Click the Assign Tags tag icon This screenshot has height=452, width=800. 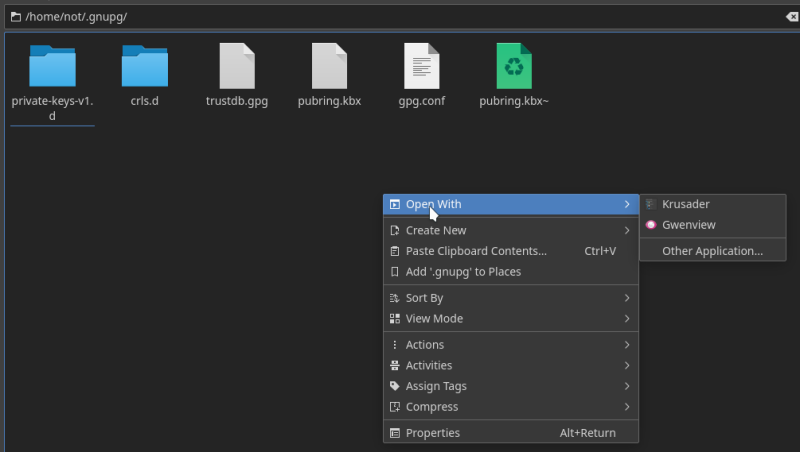395,386
